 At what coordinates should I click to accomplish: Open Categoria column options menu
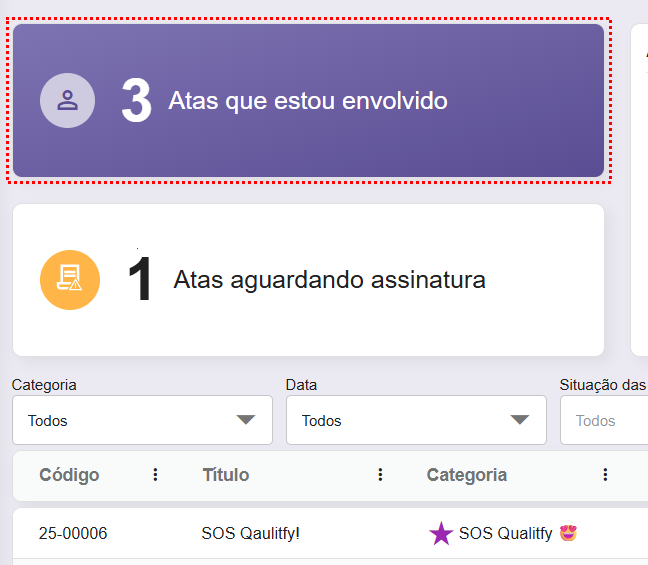click(x=605, y=475)
